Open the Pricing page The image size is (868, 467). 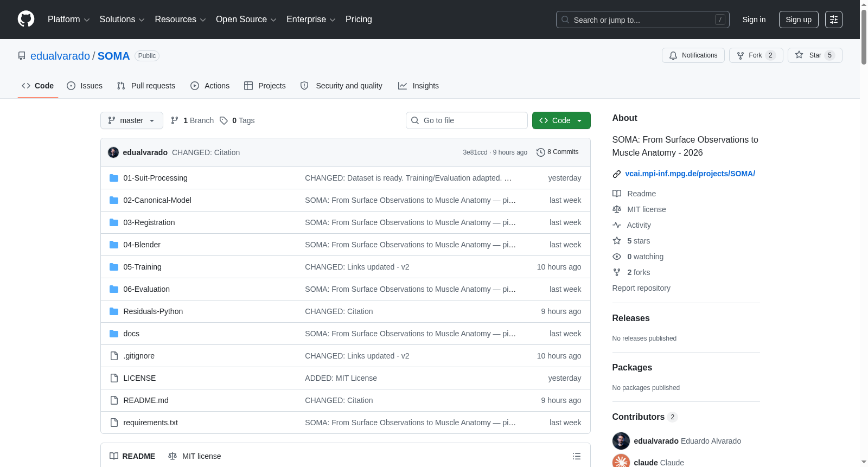click(359, 20)
